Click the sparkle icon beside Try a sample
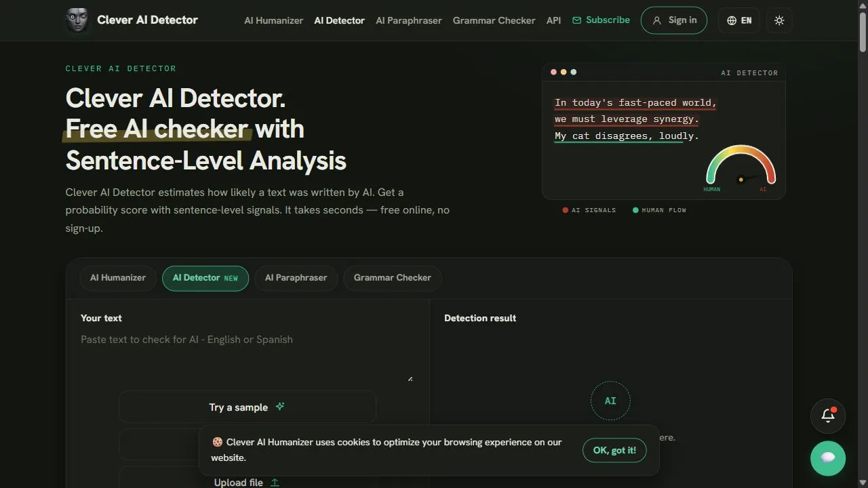Image resolution: width=868 pixels, height=488 pixels. point(280,407)
